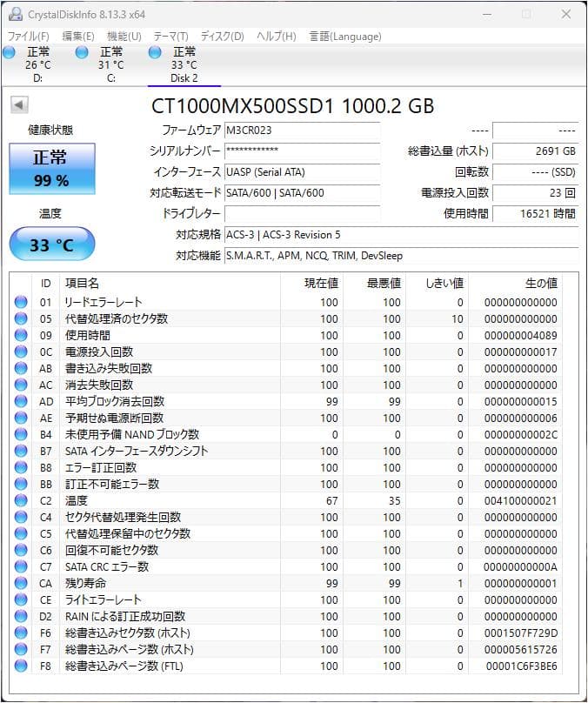
Task: Click the interface field UASP (Serial ATA)
Action: [x=302, y=172]
